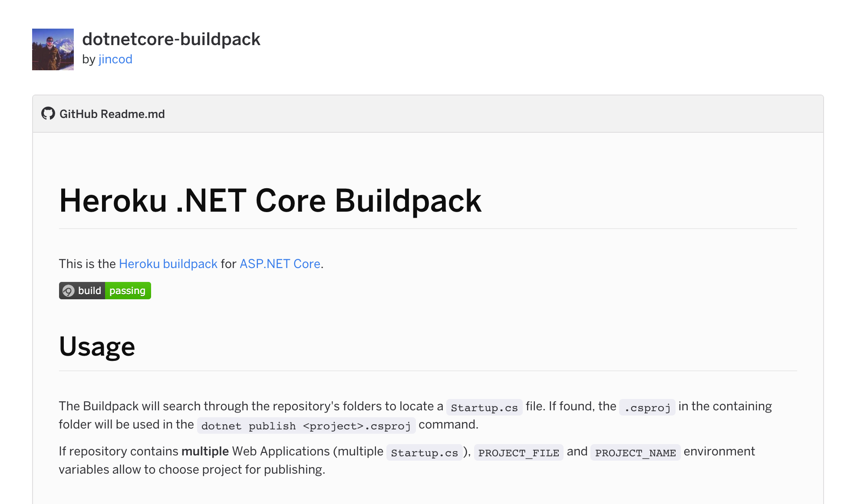Click the green passing badge
Screen dimensions: 844x504
tap(127, 291)
